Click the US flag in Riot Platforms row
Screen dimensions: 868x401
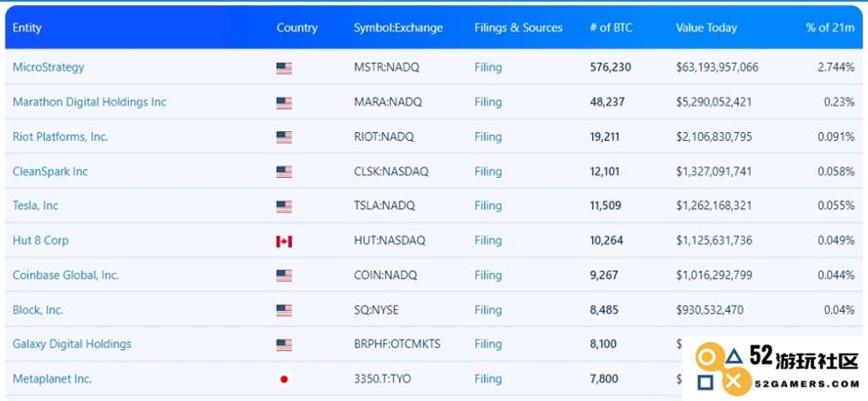click(x=284, y=137)
